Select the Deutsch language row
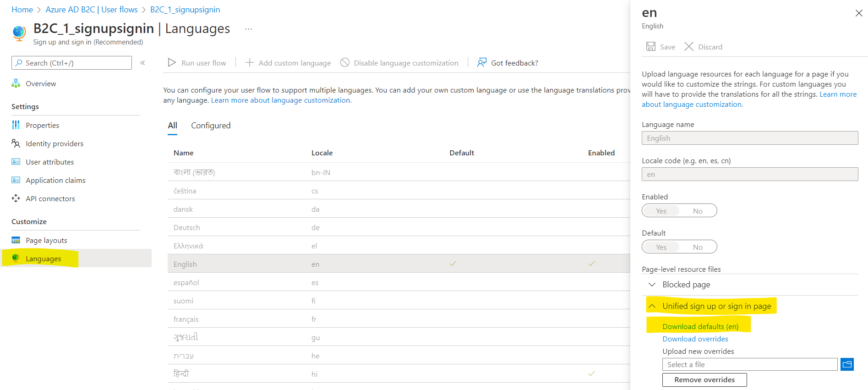The image size is (868, 390). pos(399,227)
